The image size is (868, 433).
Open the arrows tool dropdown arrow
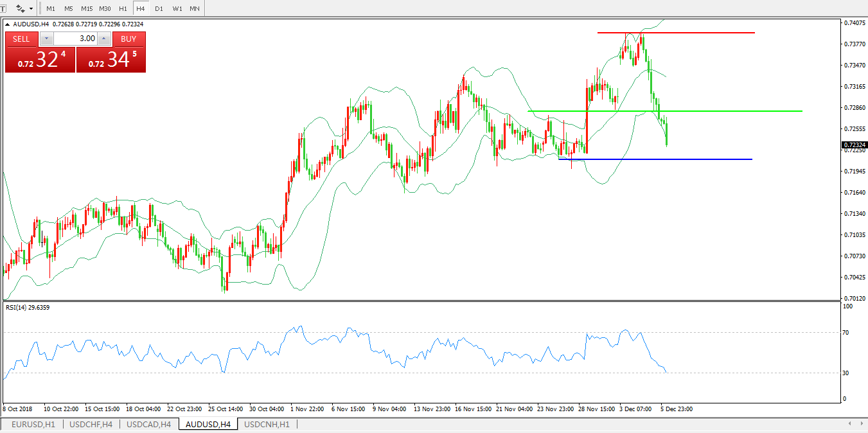click(31, 9)
